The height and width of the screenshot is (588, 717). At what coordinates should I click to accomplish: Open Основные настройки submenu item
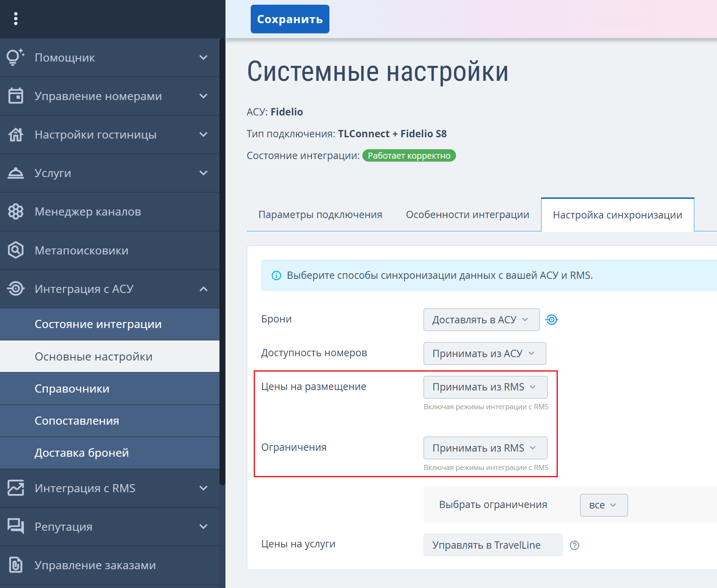[x=110, y=357]
